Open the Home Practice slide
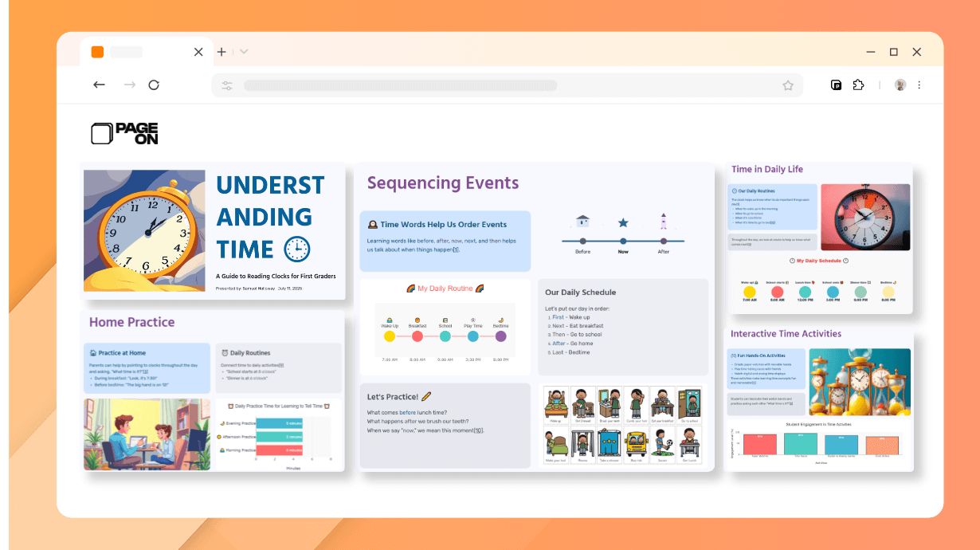980x550 pixels. click(213, 391)
